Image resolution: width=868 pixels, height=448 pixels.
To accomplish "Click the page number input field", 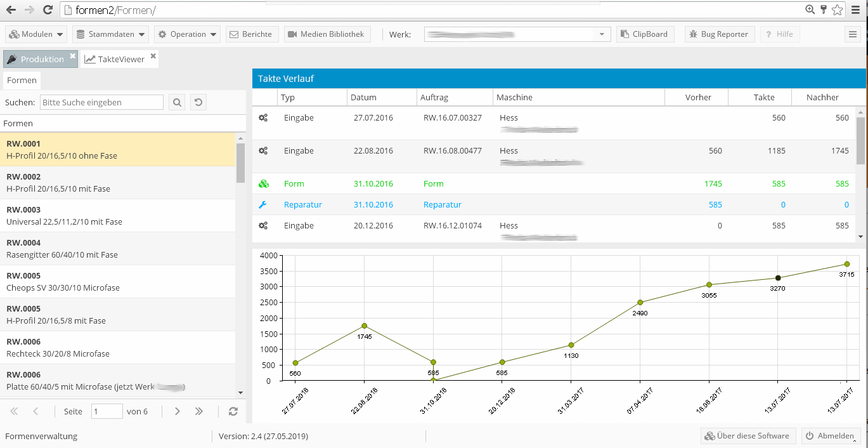I will (x=107, y=411).
